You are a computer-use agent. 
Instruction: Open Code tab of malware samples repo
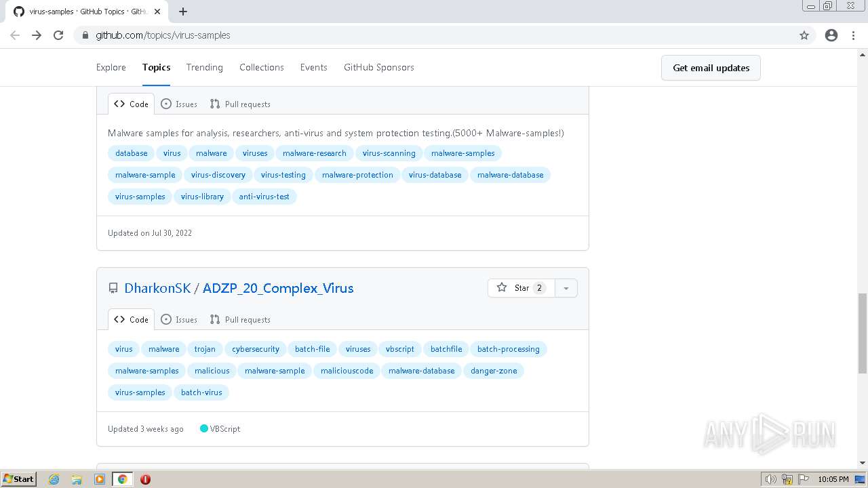[131, 104]
